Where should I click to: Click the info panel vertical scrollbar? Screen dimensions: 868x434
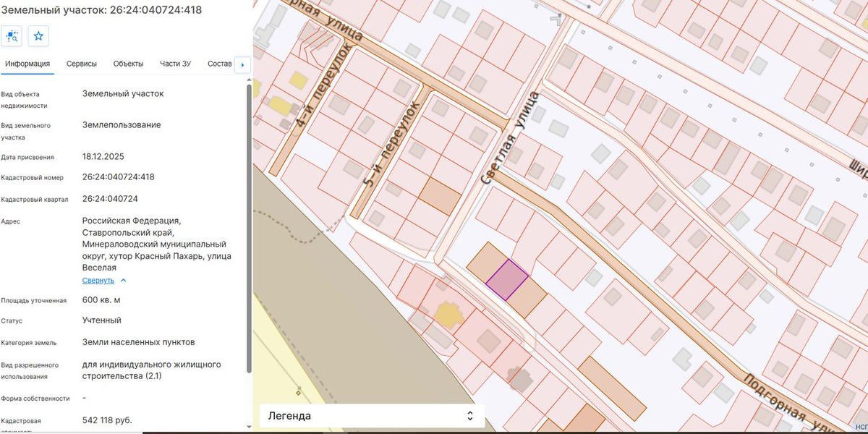[x=250, y=228]
